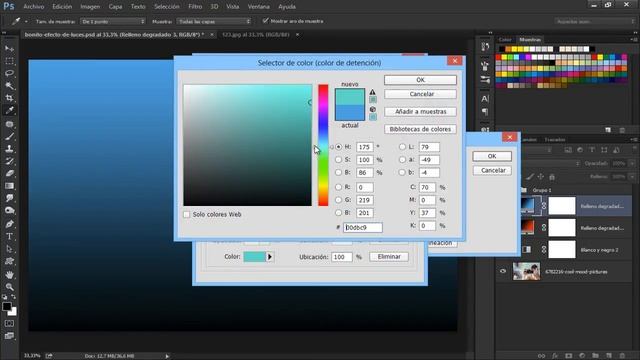The width and height of the screenshot is (640, 360).
Task: Click the actual color swatch
Action: tap(350, 113)
